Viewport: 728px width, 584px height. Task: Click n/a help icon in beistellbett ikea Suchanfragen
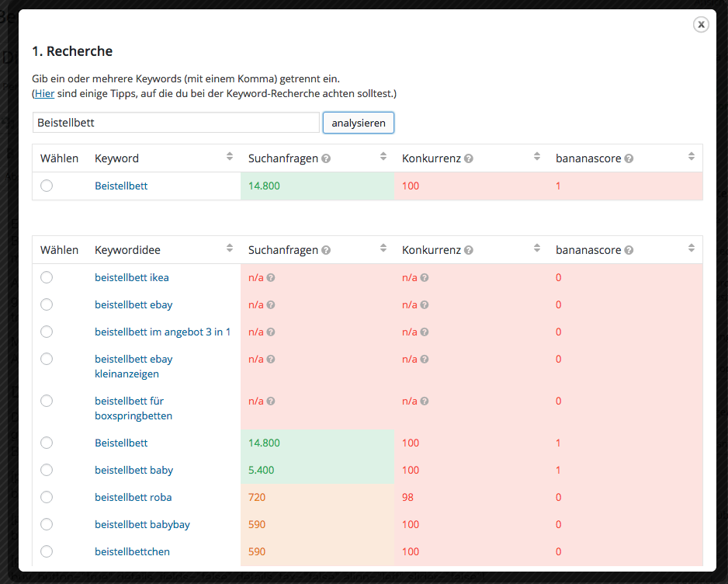(x=271, y=278)
